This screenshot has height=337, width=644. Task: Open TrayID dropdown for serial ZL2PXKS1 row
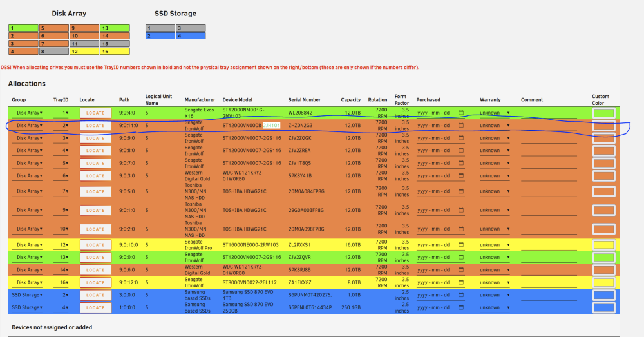point(61,245)
